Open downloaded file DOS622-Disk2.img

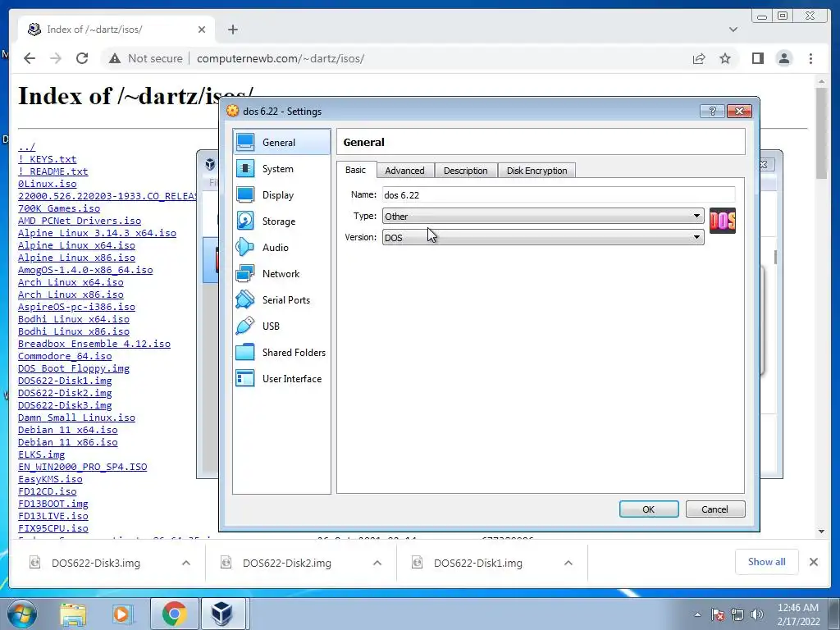[286, 563]
